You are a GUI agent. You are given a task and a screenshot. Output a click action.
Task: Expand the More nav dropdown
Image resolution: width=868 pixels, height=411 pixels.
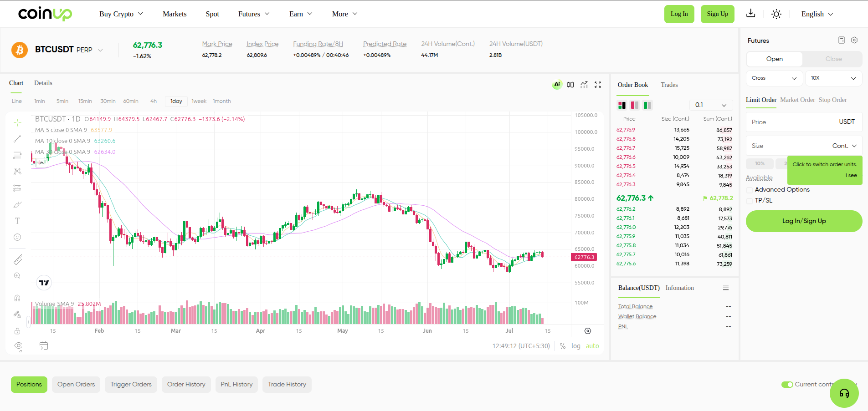click(x=345, y=14)
